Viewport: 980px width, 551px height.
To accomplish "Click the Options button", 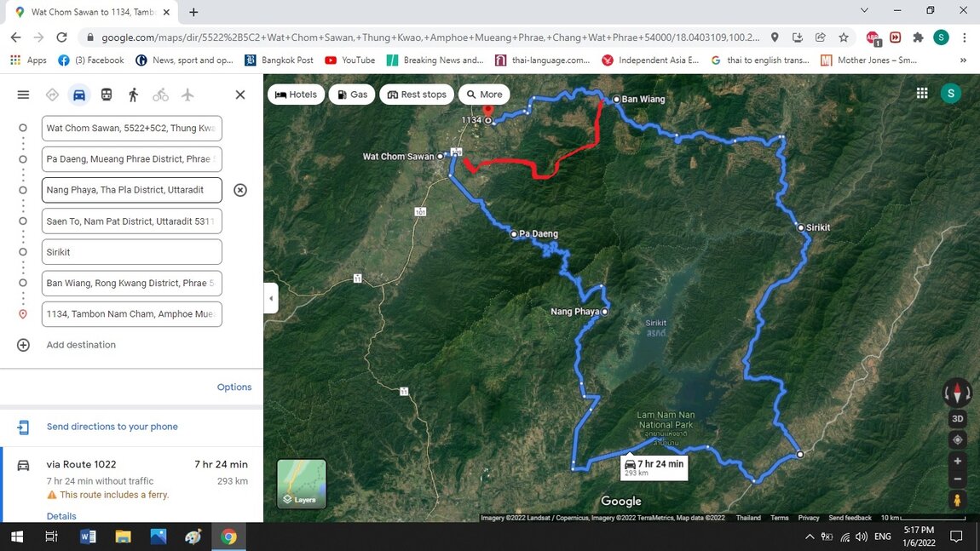I will pyautogui.click(x=233, y=387).
